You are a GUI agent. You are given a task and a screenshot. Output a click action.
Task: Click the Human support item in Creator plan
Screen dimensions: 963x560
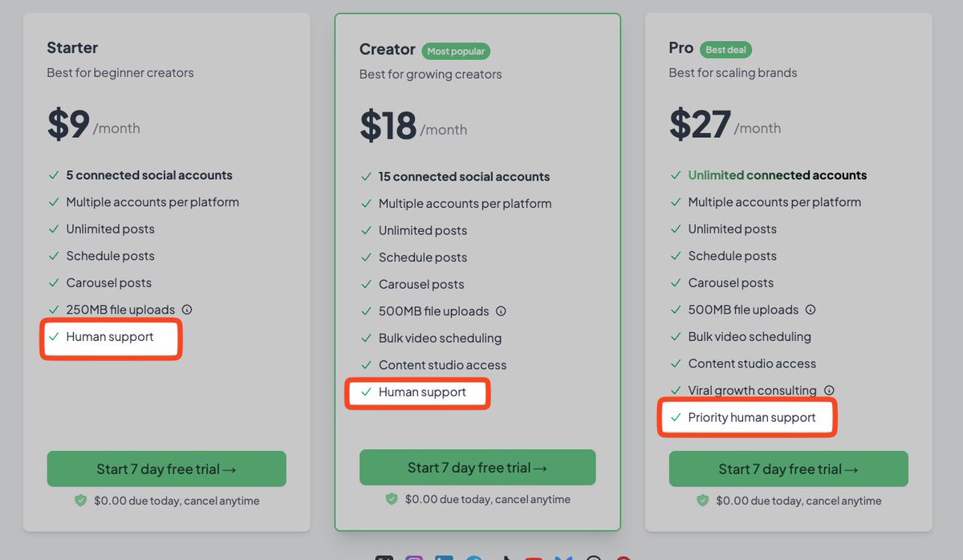tap(422, 392)
